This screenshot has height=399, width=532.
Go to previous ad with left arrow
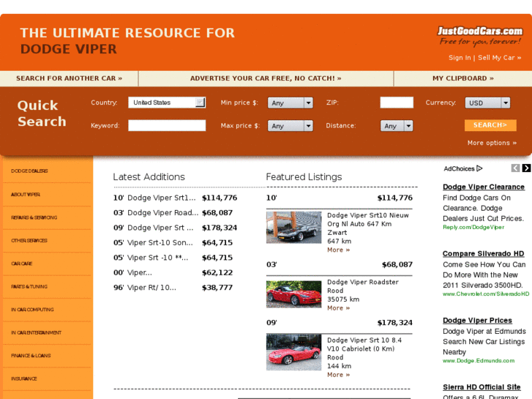pos(515,168)
